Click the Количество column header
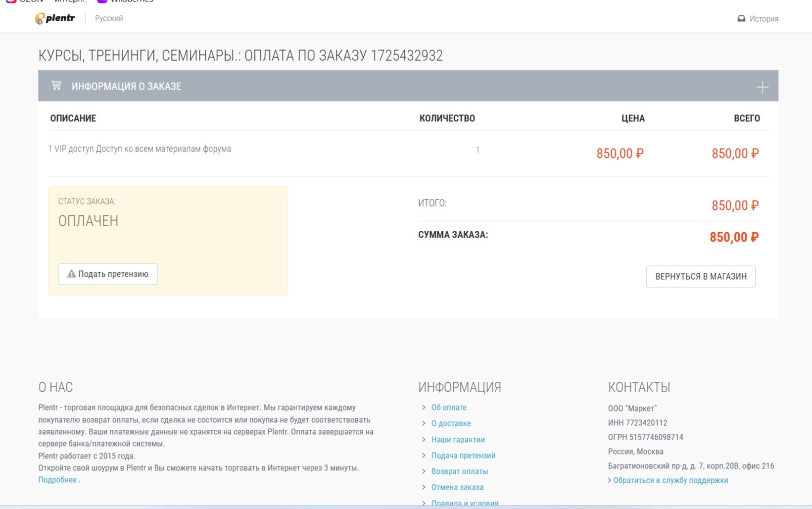 [x=447, y=118]
